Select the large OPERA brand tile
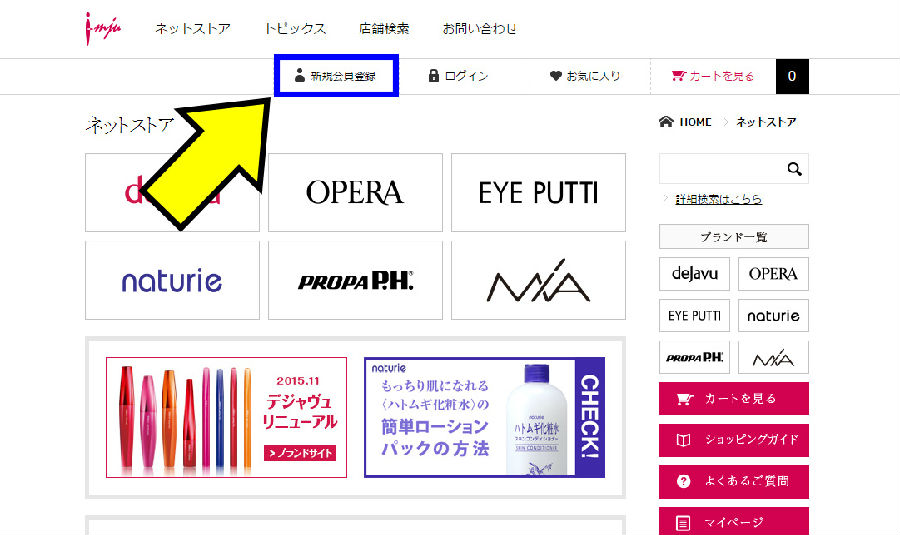Image resolution: width=900 pixels, height=535 pixels. (x=355, y=192)
